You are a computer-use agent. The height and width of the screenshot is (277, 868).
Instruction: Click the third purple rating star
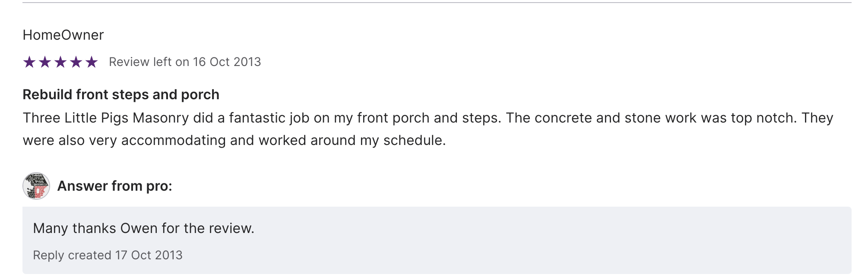(60, 62)
